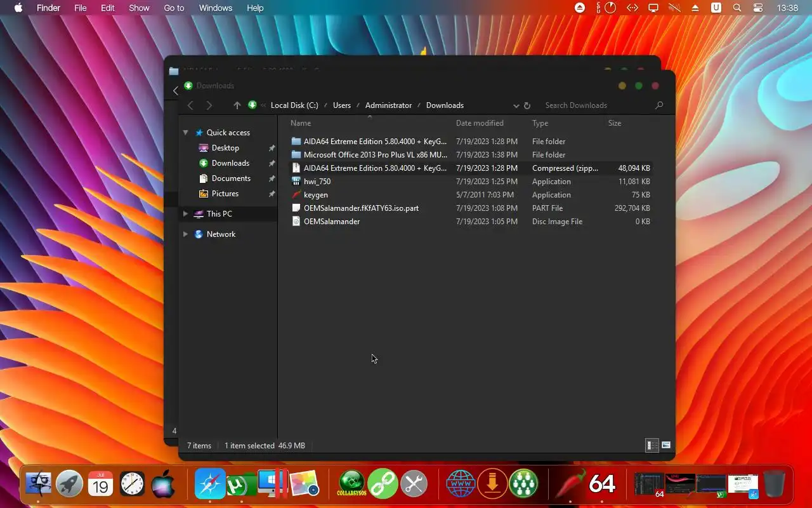Open the Show menu
The image size is (812, 508).
coord(139,8)
